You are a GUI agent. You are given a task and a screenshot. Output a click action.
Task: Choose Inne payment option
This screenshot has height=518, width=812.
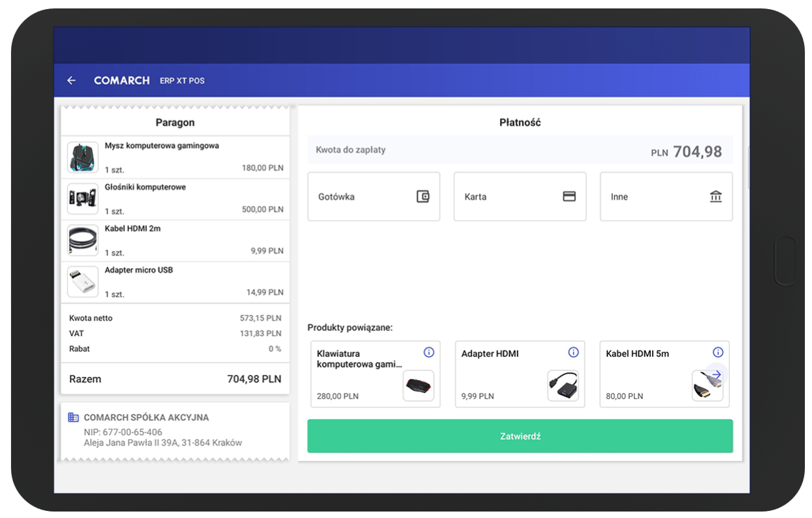pyautogui.click(x=666, y=196)
